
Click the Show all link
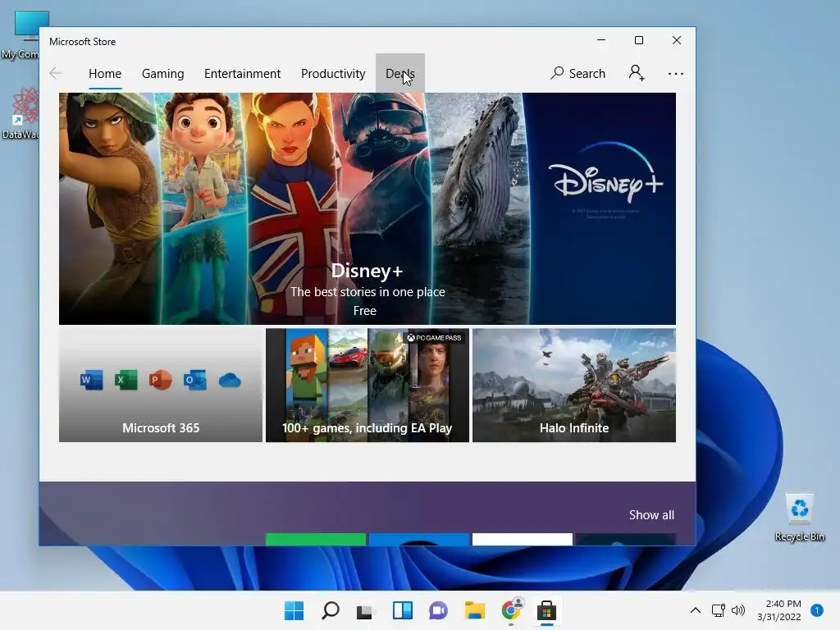[651, 515]
